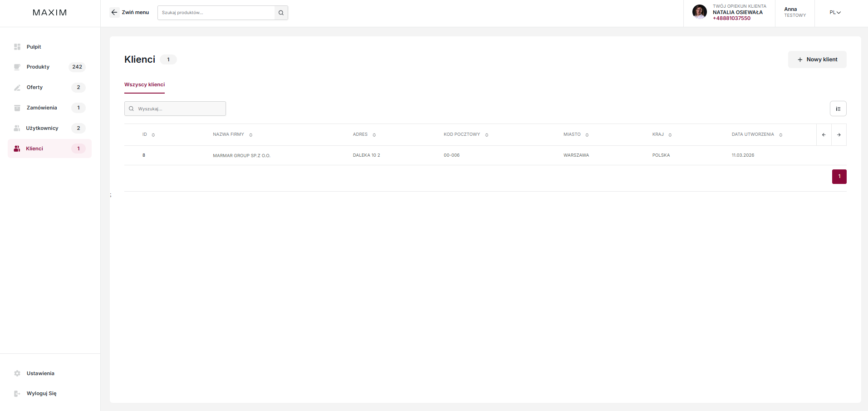Click page 1 pagination button
868x411 pixels.
point(839,176)
